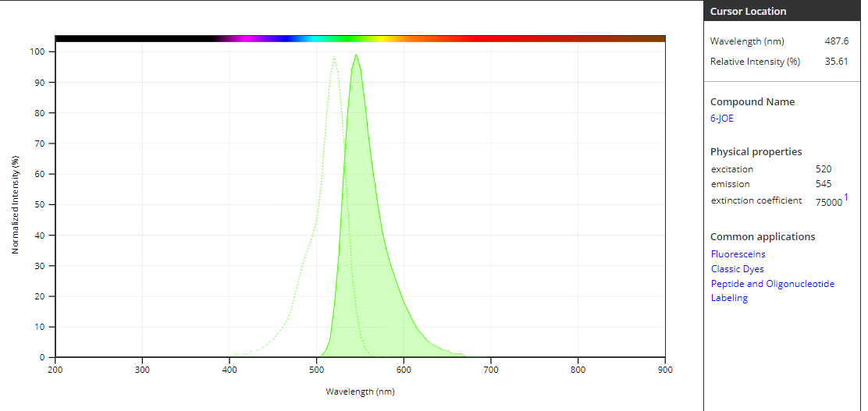
Task: Click the Wavelength (nm) axis title below chart
Action: pos(360,392)
